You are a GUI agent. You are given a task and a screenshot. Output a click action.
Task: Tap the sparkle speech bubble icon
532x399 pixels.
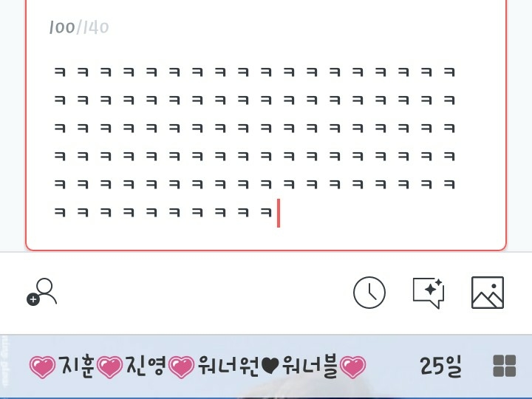click(428, 293)
